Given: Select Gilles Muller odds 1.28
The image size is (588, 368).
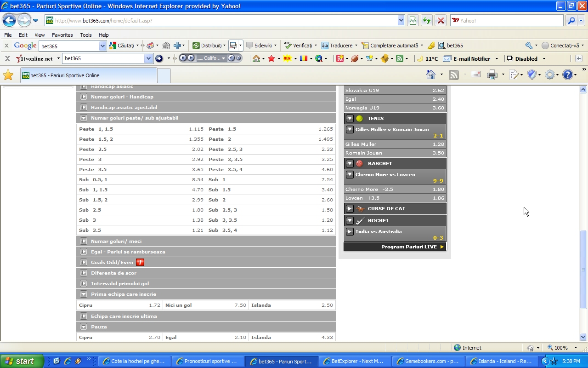Looking at the screenshot, I should [x=395, y=144].
